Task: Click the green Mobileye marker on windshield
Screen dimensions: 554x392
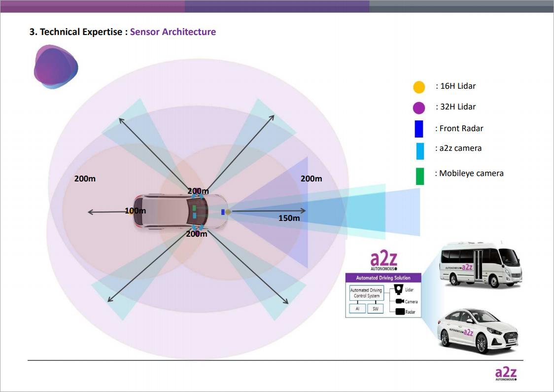Action: pos(194,208)
